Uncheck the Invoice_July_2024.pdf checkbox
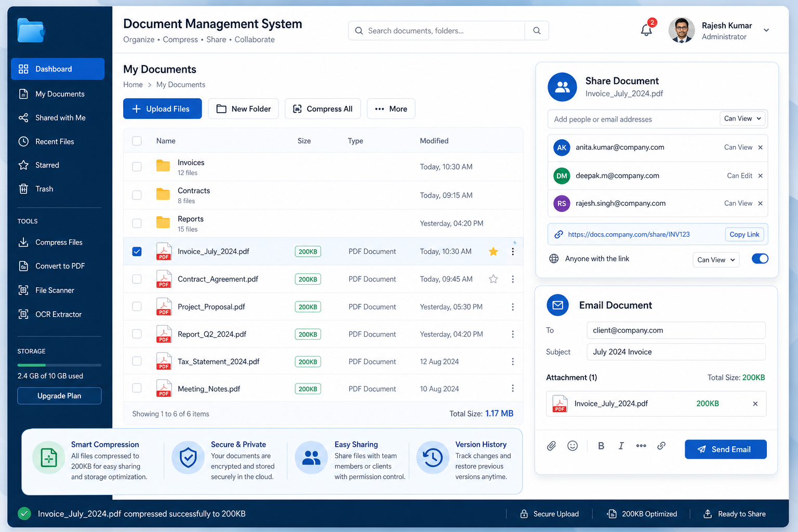The image size is (798, 532). click(137, 251)
